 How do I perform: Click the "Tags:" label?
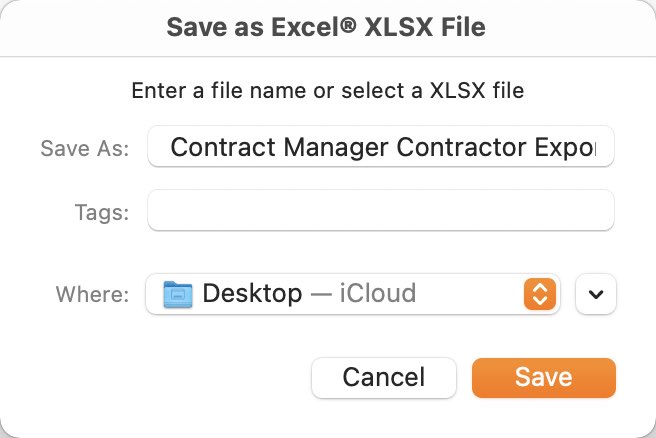point(102,212)
